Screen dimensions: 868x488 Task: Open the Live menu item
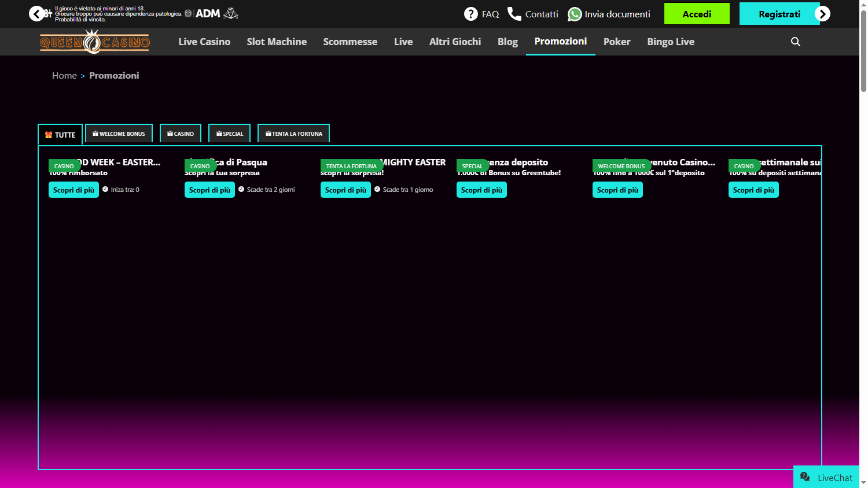pos(403,42)
